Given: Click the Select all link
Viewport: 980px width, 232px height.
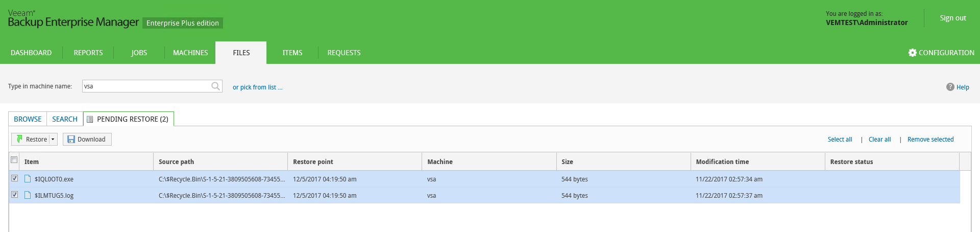Looking at the screenshot, I should click(x=840, y=140).
